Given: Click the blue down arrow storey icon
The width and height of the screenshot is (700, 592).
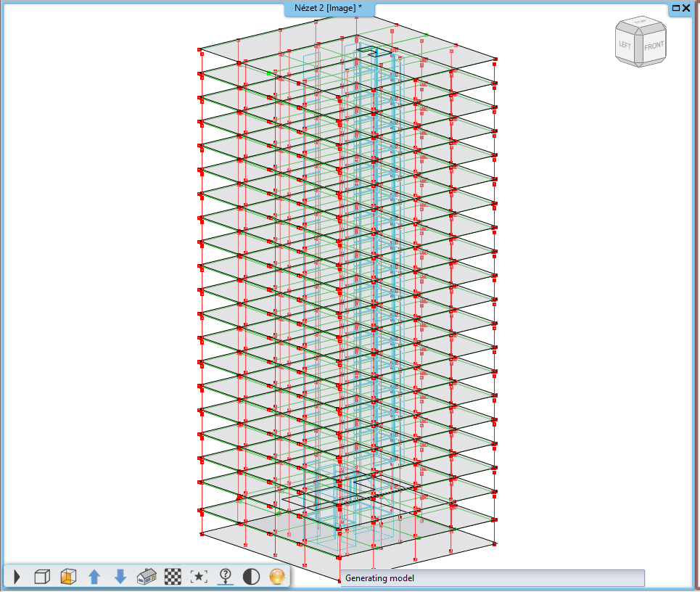Looking at the screenshot, I should tap(120, 577).
